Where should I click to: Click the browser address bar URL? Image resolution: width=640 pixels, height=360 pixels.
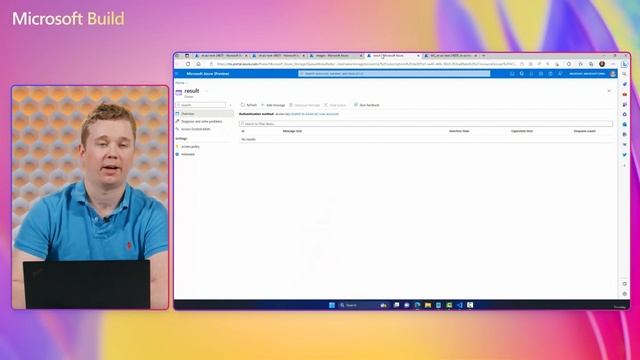[x=365, y=64]
